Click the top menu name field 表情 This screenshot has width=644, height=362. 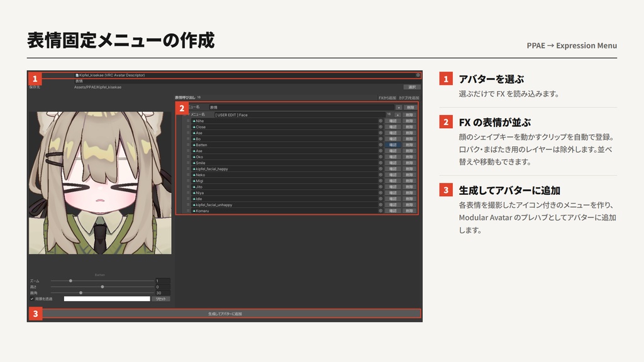[x=301, y=107]
